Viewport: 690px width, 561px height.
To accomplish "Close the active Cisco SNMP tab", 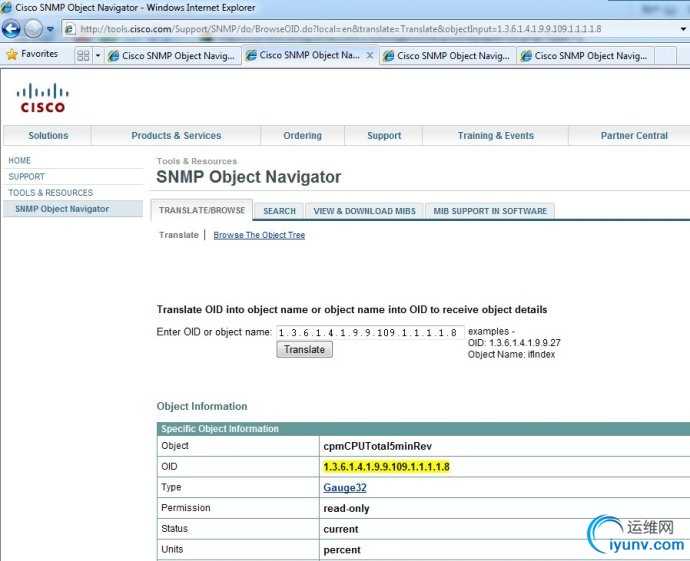I will 370,55.
